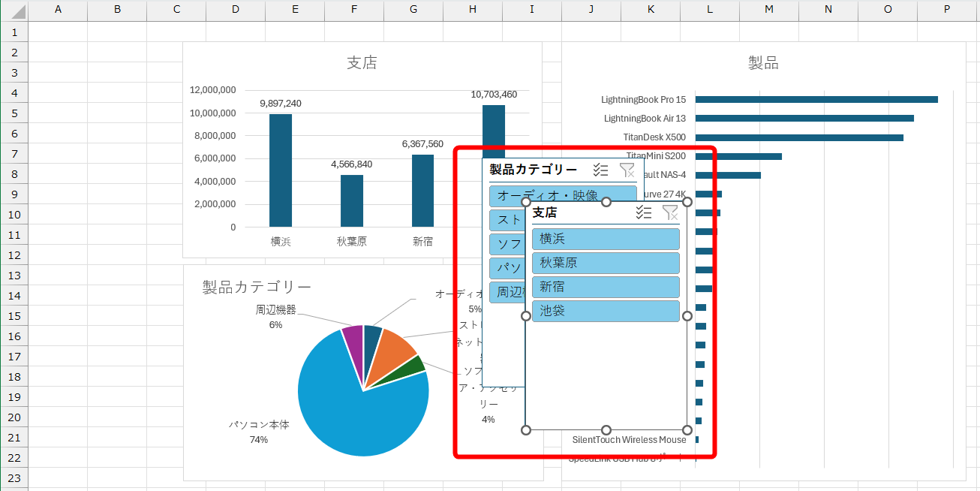Enable multi-select on the 支店 slicer
The width and height of the screenshot is (980, 491).
pyautogui.click(x=643, y=213)
